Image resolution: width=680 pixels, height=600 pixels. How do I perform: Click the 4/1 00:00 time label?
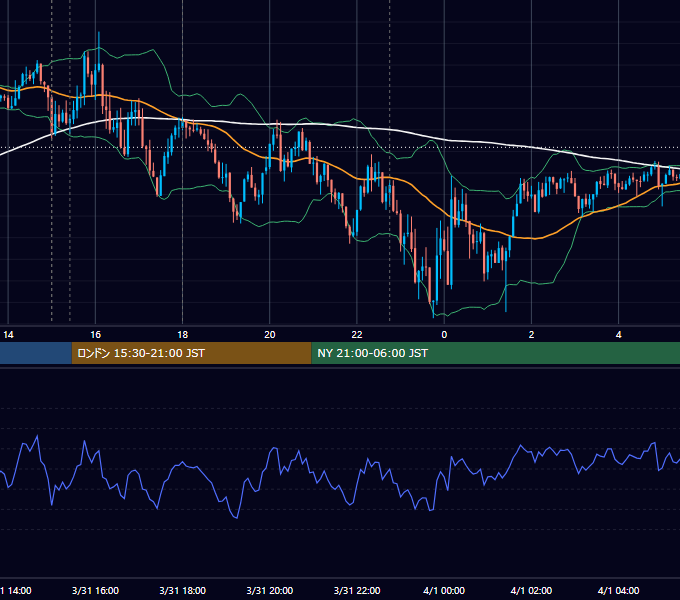tap(444, 590)
